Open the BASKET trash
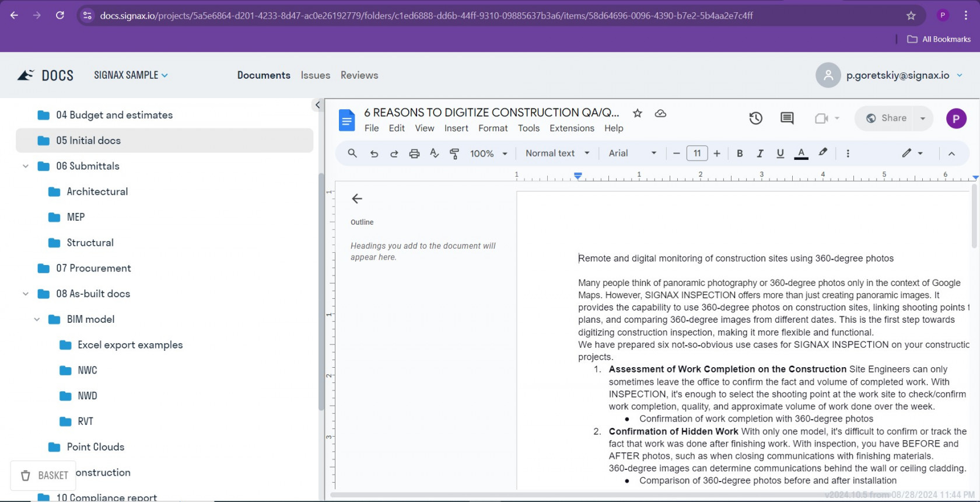980x502 pixels. (x=43, y=476)
